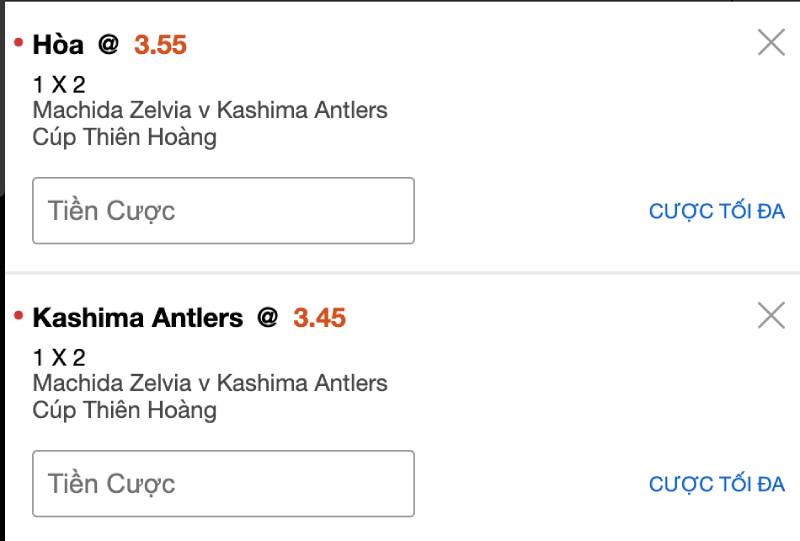Click the 3.45 odds value
This screenshot has height=541, width=800.
click(319, 318)
